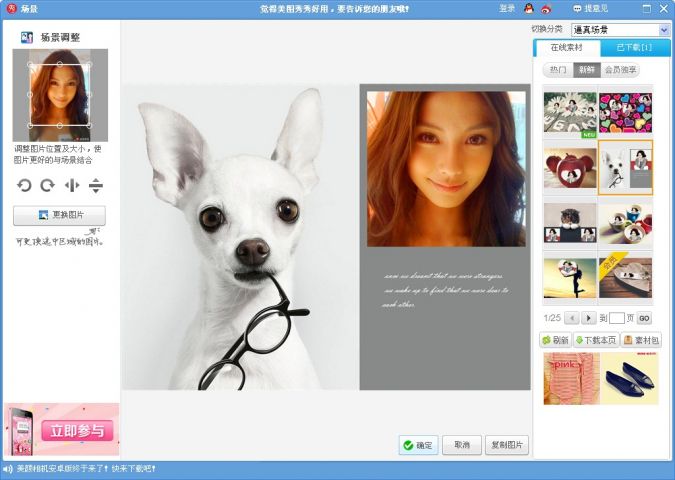Click the 确定 confirm button
Image resolution: width=675 pixels, height=480 pixels.
[x=418, y=445]
